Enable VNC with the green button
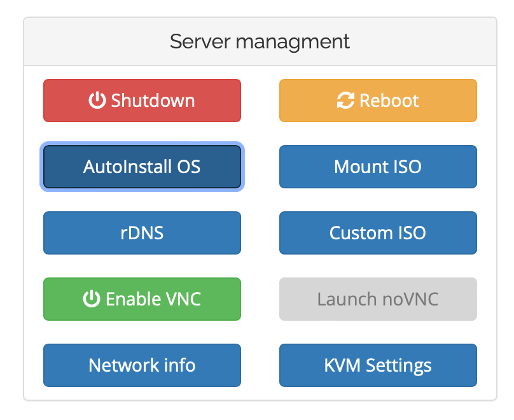The image size is (514, 420). tap(142, 299)
